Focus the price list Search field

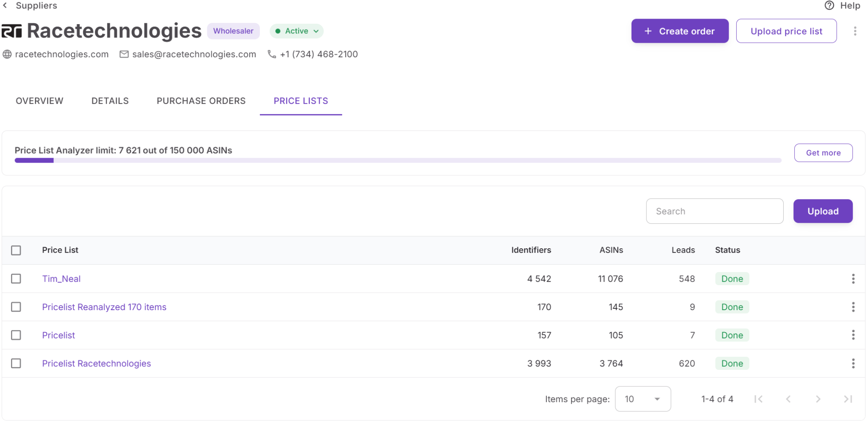pos(714,211)
